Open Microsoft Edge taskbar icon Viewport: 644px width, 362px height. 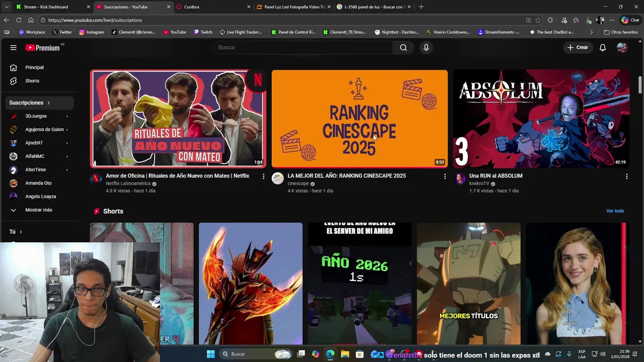(x=330, y=354)
